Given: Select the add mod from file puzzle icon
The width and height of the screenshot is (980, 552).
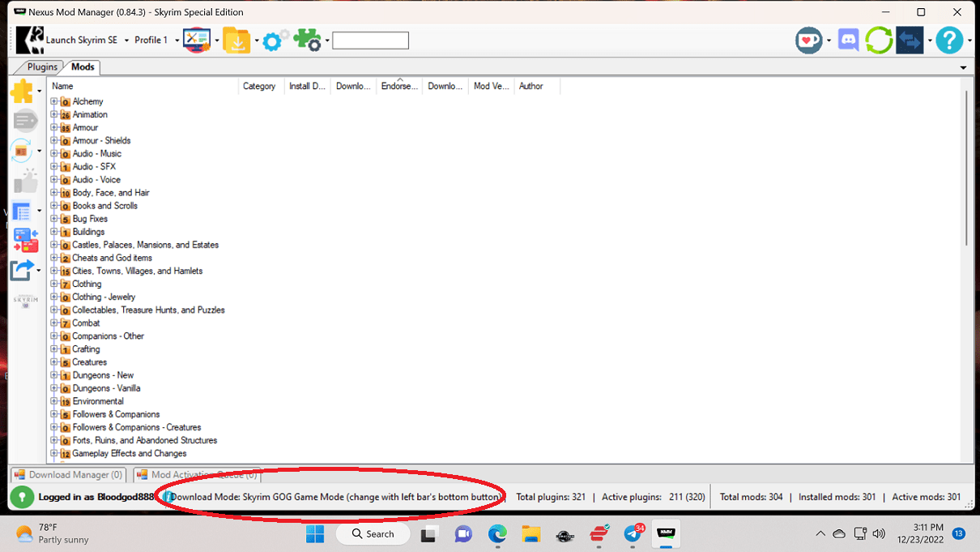Looking at the screenshot, I should coord(24,91).
